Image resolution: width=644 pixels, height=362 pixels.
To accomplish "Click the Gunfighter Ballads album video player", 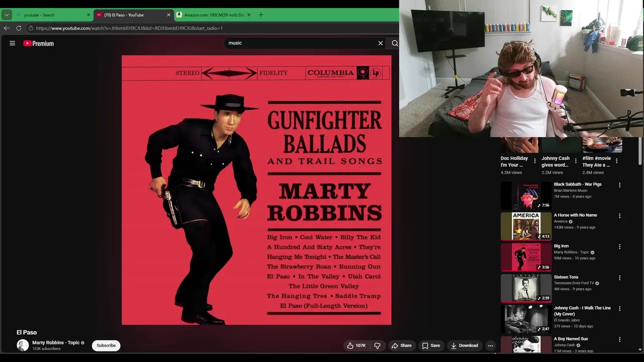I will point(257,190).
